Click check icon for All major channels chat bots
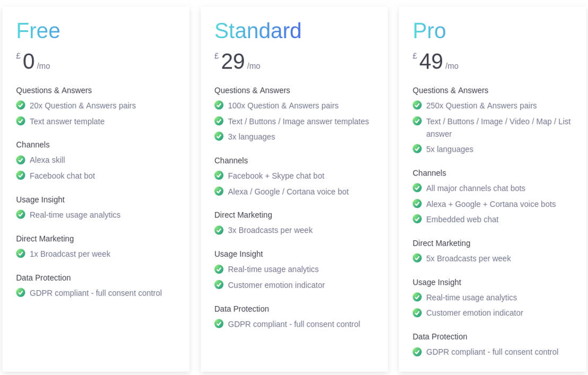This screenshot has width=588, height=375. tap(417, 188)
